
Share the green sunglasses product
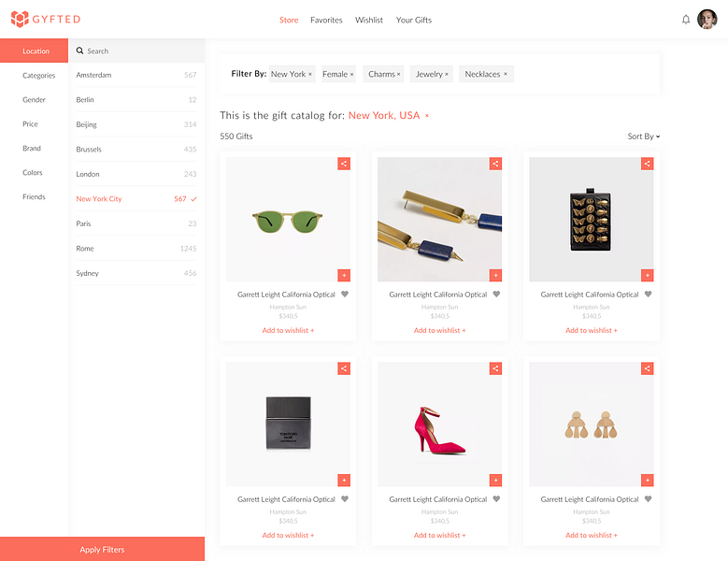click(344, 164)
